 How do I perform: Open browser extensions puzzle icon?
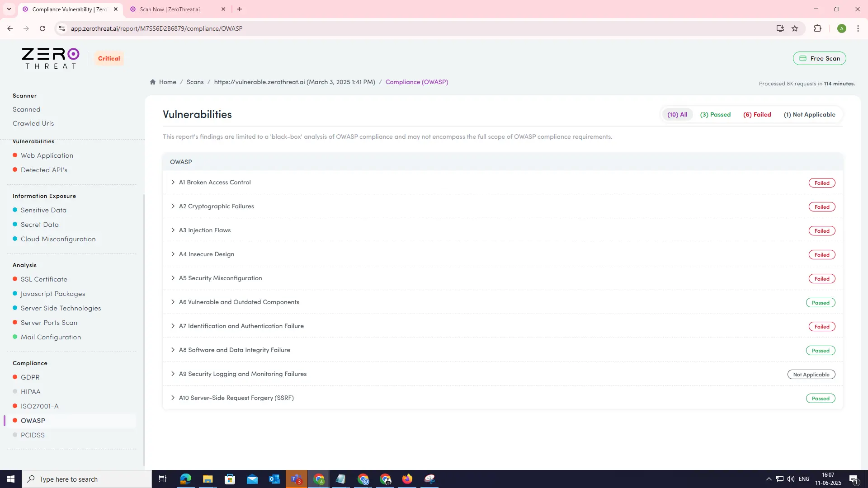pos(817,28)
